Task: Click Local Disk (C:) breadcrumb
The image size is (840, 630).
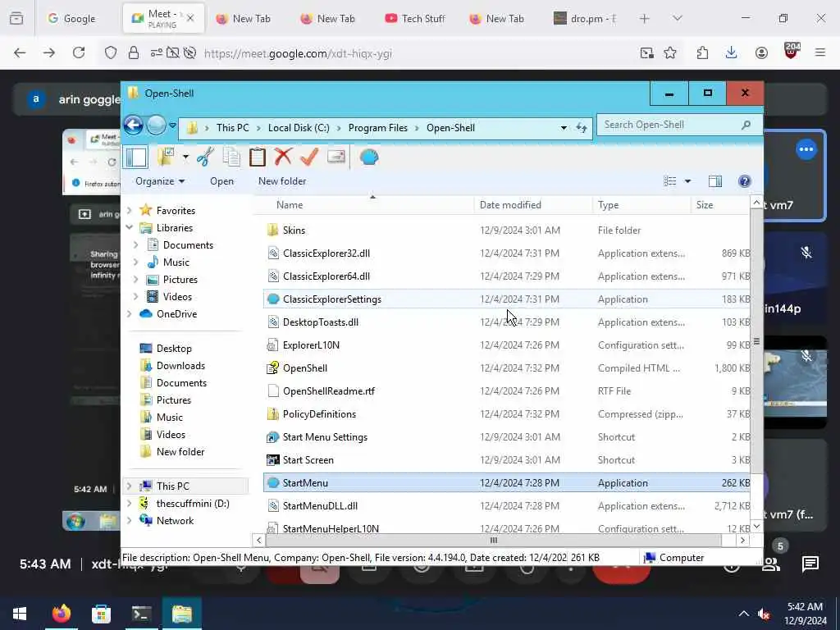Action: click(x=299, y=127)
